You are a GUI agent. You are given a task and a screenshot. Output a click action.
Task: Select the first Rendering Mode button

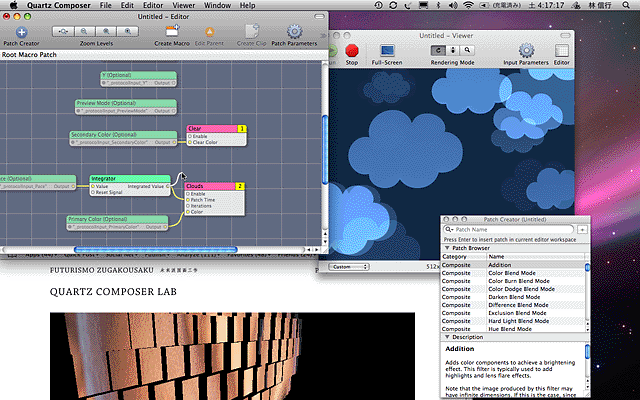click(x=438, y=51)
